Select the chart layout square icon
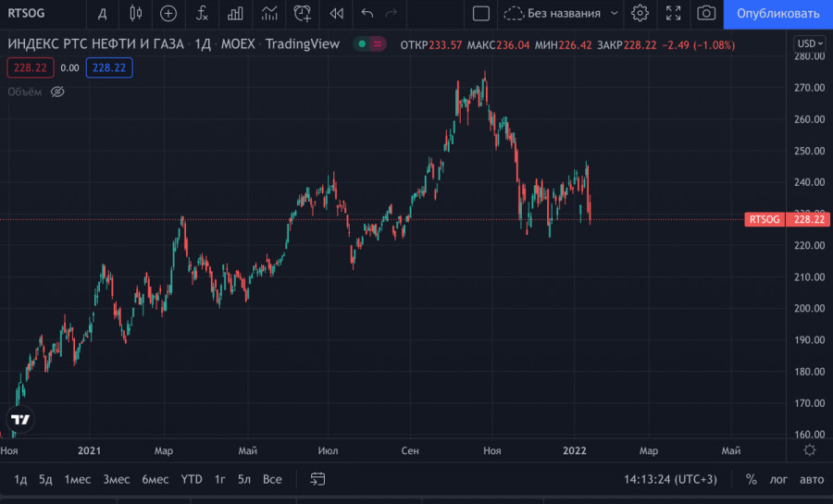Screen dimensions: 833x504 [480, 13]
